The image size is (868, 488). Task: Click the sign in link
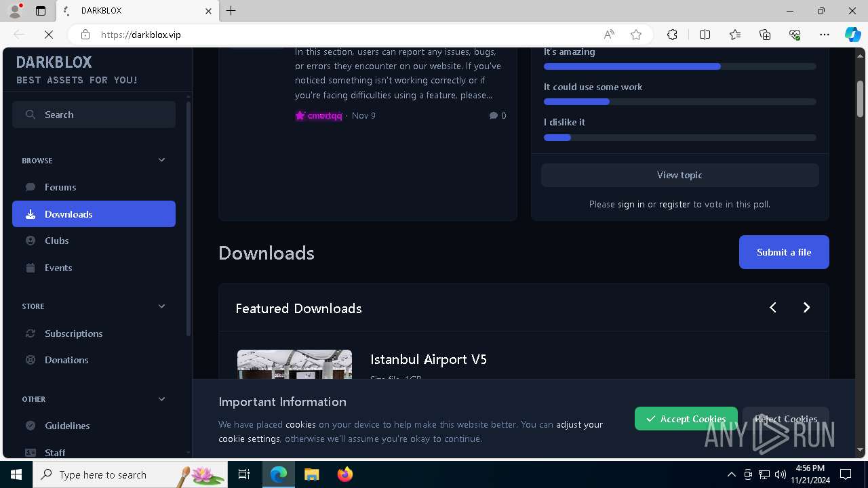(631, 204)
